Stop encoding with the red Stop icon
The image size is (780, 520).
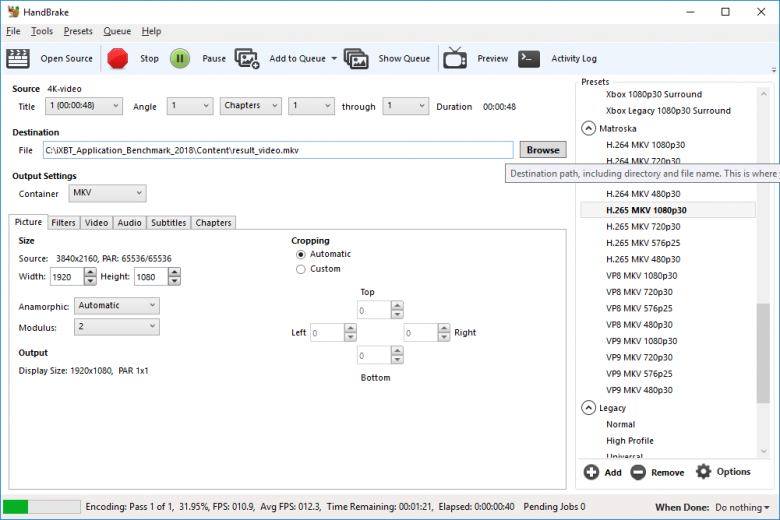118,59
